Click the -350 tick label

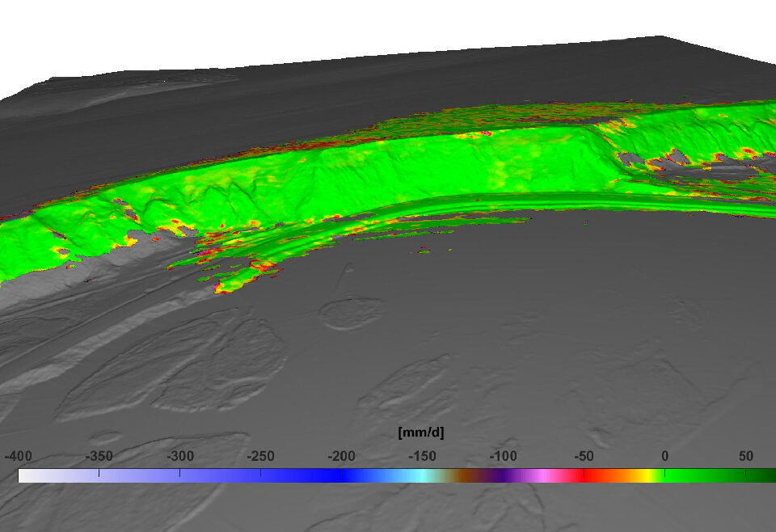[99, 456]
